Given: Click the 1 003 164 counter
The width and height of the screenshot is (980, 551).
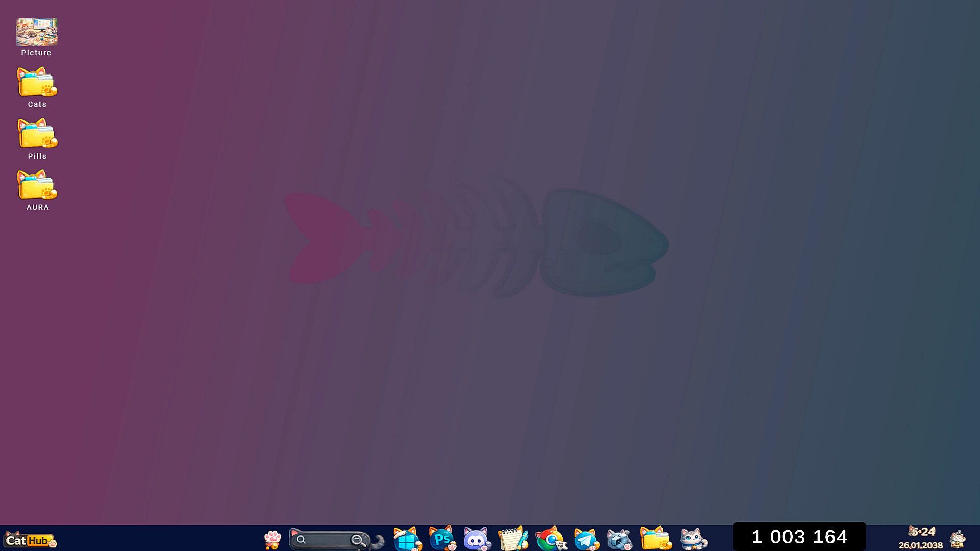Looking at the screenshot, I should (x=799, y=537).
